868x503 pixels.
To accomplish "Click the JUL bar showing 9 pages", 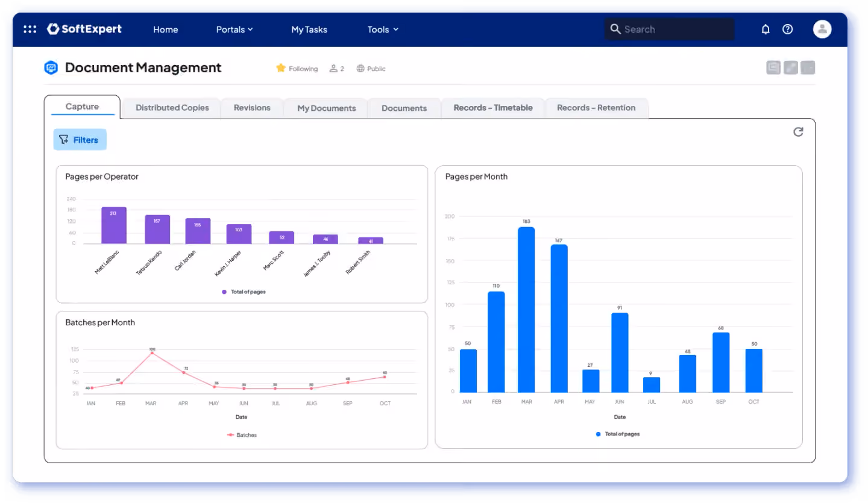I will (652, 385).
